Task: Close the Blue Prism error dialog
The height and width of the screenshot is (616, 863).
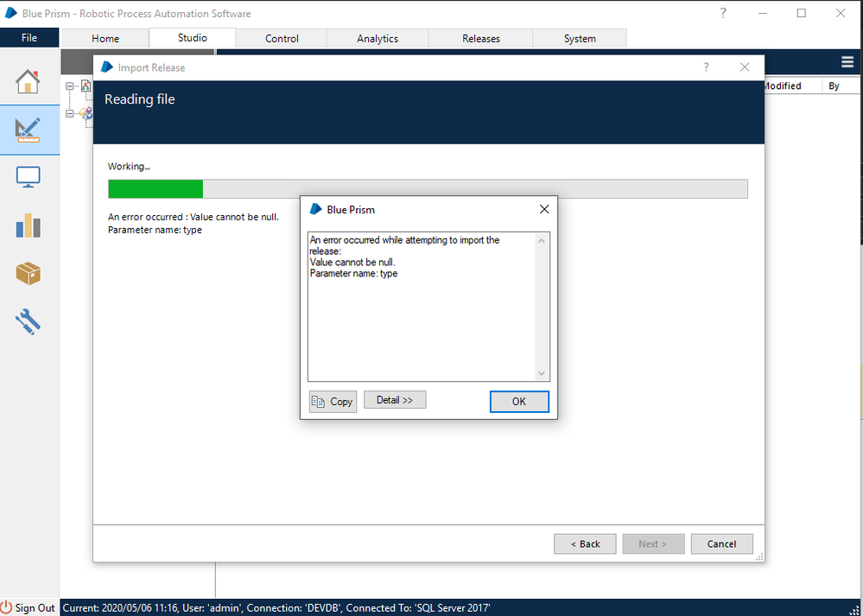Action: [x=544, y=209]
